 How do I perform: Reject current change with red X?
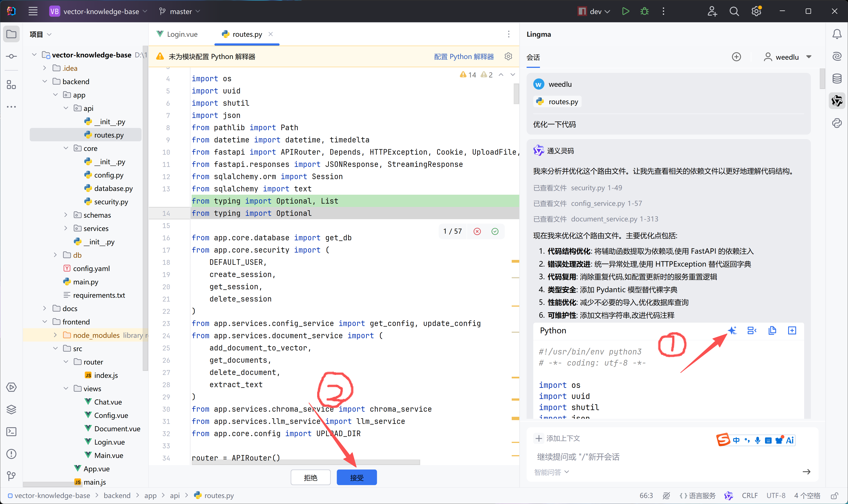(477, 231)
